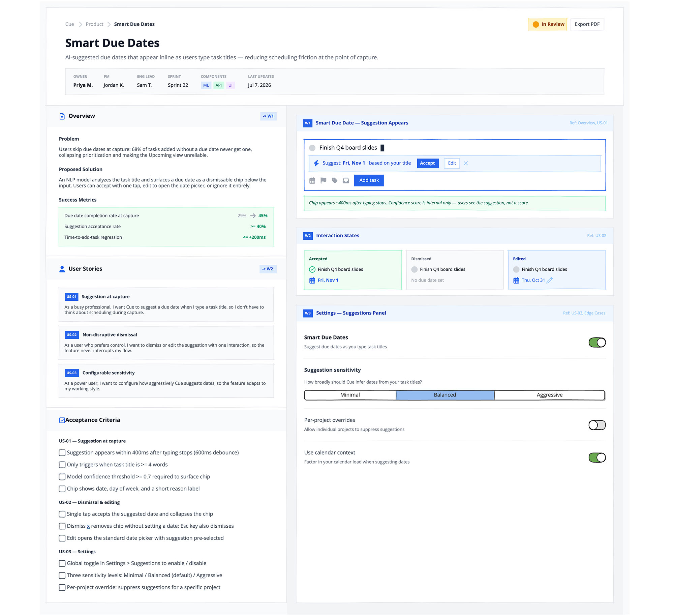Click the orange In Review status dot

pyautogui.click(x=536, y=25)
